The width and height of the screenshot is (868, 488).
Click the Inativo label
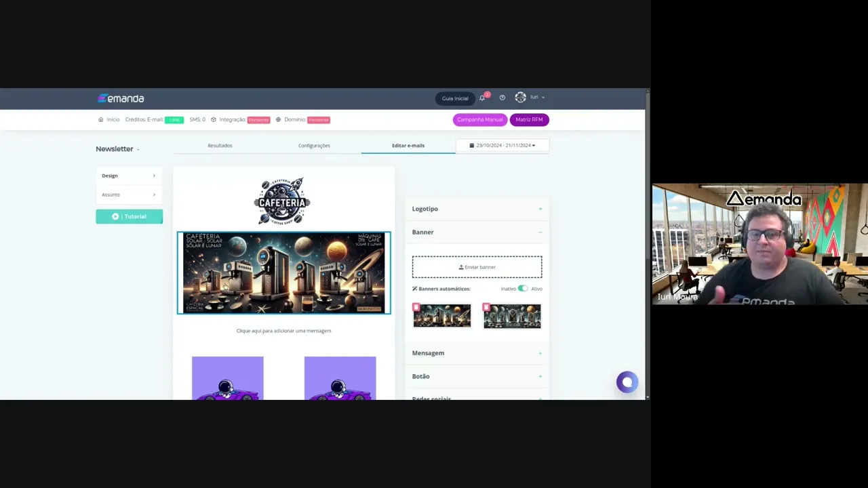(508, 289)
